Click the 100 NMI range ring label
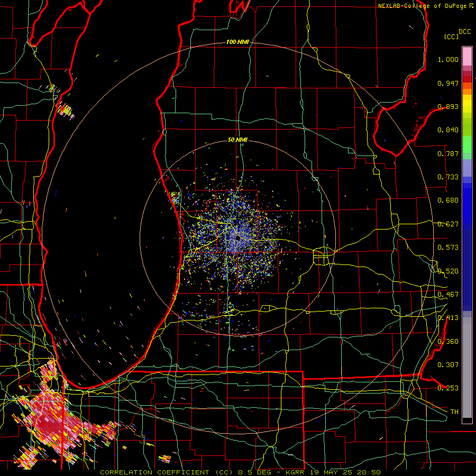This screenshot has height=476, width=476. 237,42
